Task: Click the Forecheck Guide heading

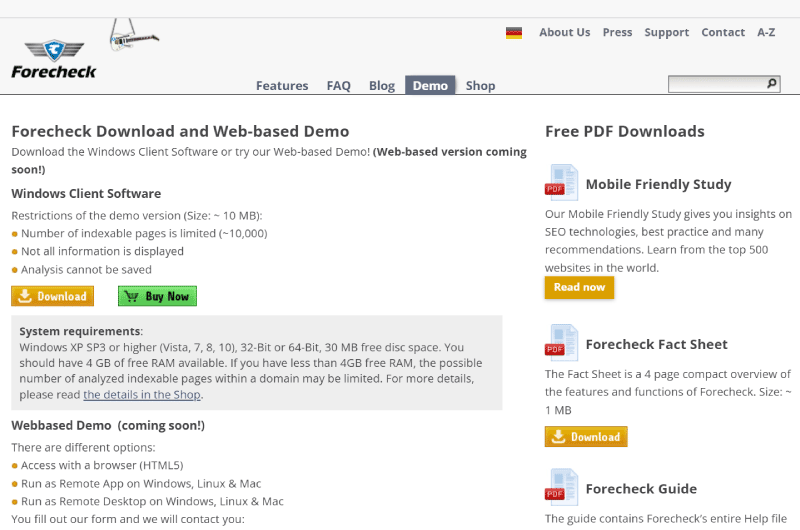Action: (641, 489)
